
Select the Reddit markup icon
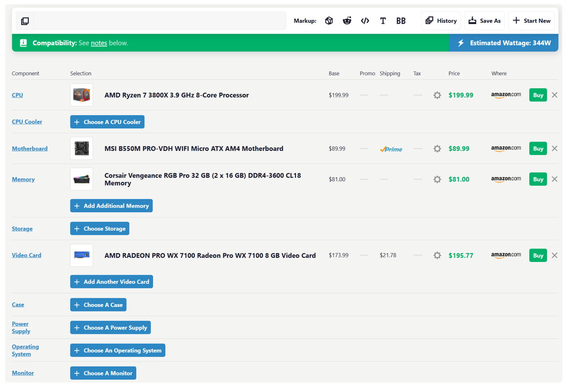click(x=347, y=21)
